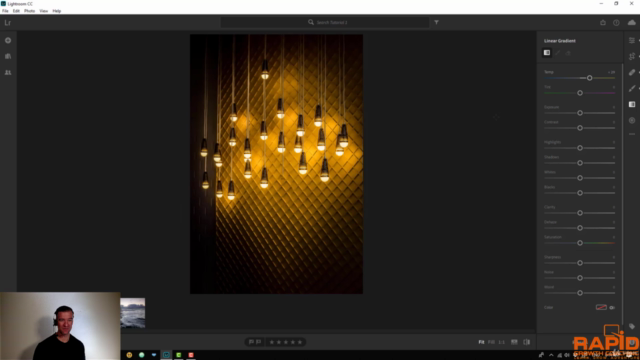The height and width of the screenshot is (360, 640).
Task: Click the Saturation slider handle
Action: coord(580,243)
